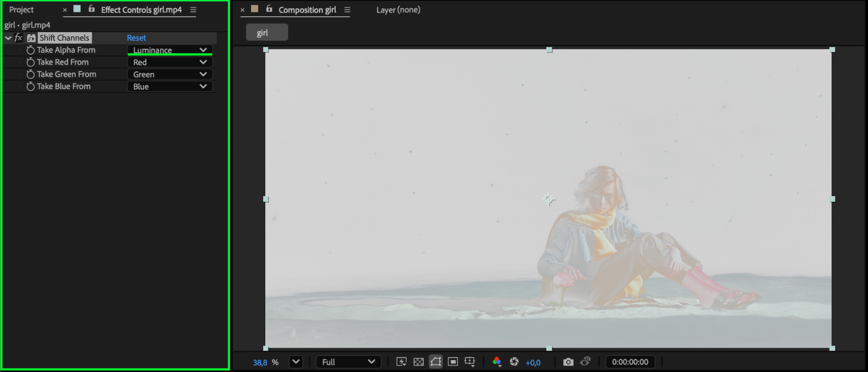Open the Full resolution dropdown
The height and width of the screenshot is (372, 868).
(x=348, y=362)
